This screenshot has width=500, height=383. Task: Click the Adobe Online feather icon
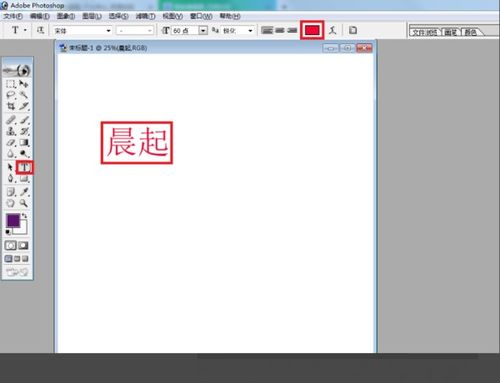coord(17,70)
